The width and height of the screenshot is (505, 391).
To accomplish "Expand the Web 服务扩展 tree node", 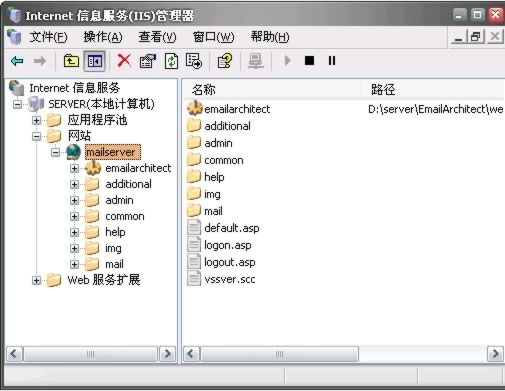I will coord(36,280).
